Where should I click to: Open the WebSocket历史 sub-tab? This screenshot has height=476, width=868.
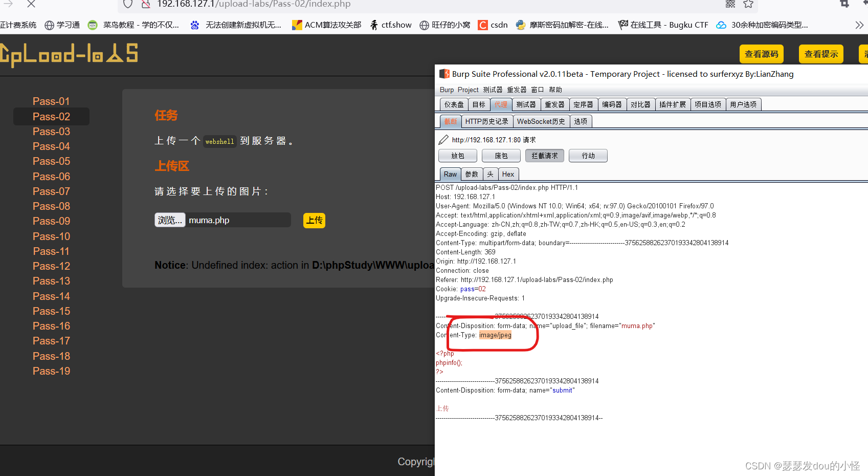(x=541, y=121)
